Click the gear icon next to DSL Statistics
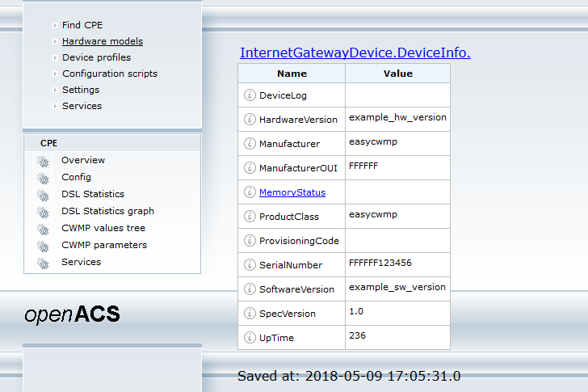The width and height of the screenshot is (588, 392). click(x=43, y=196)
